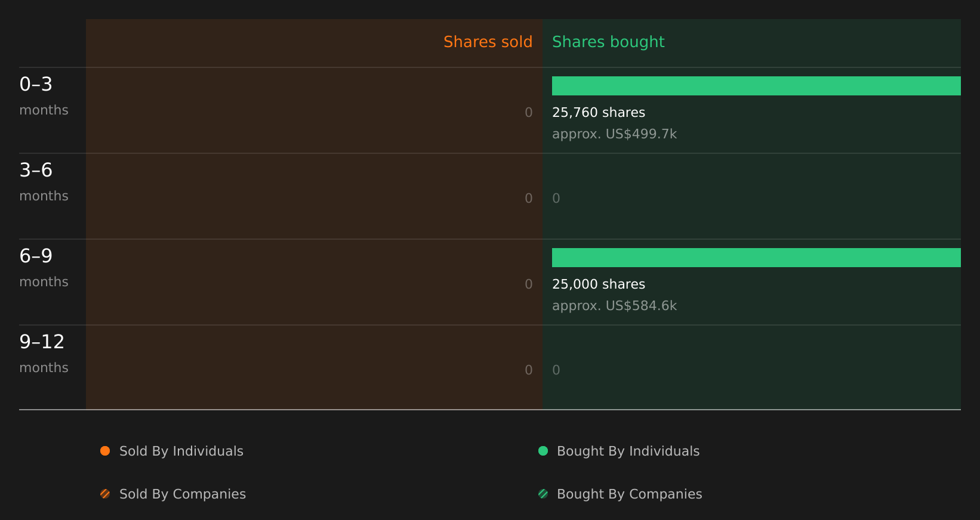Click the shares sold '0' in 0–3 months row
Image resolution: width=980 pixels, height=520 pixels.
tap(529, 113)
